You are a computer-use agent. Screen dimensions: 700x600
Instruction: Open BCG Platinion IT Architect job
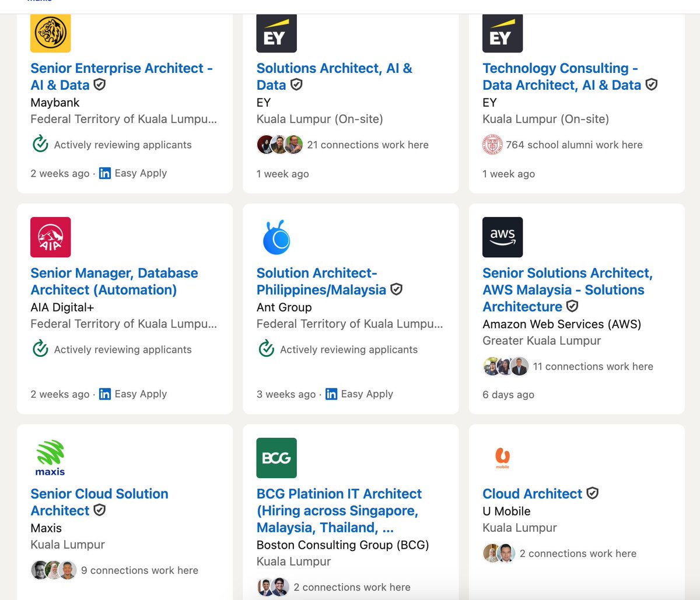click(x=339, y=510)
